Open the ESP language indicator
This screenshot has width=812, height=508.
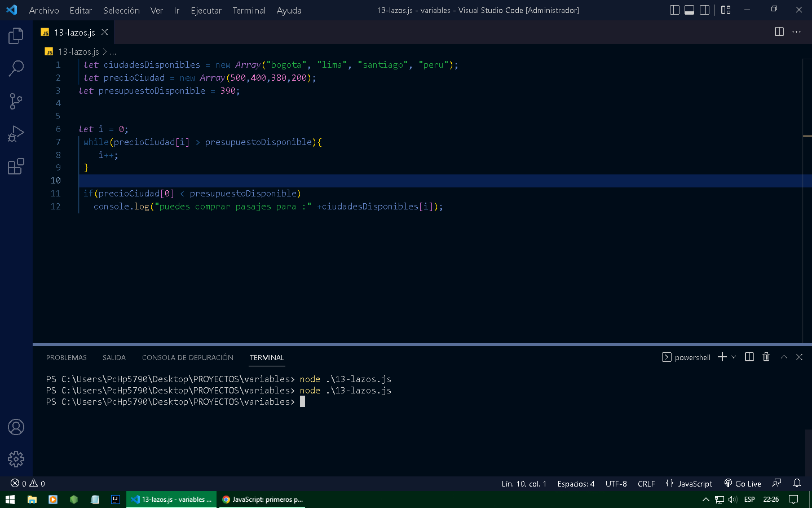point(749,500)
